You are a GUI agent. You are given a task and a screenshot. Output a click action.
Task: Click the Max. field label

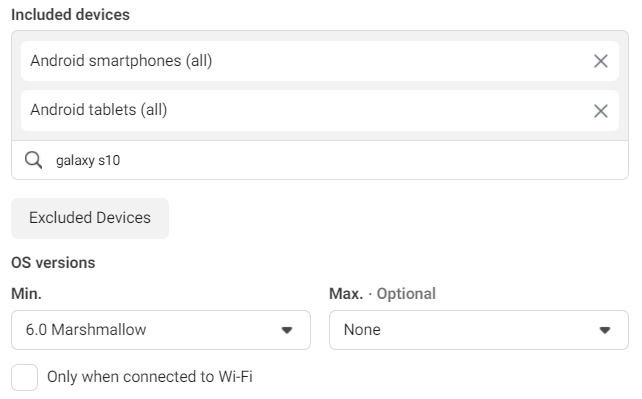pos(346,294)
